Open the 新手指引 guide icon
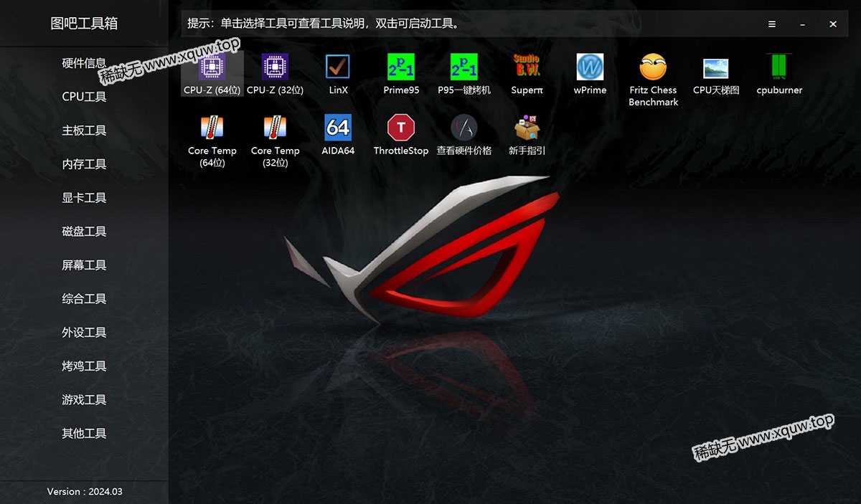This screenshot has height=504, width=861. (527, 128)
